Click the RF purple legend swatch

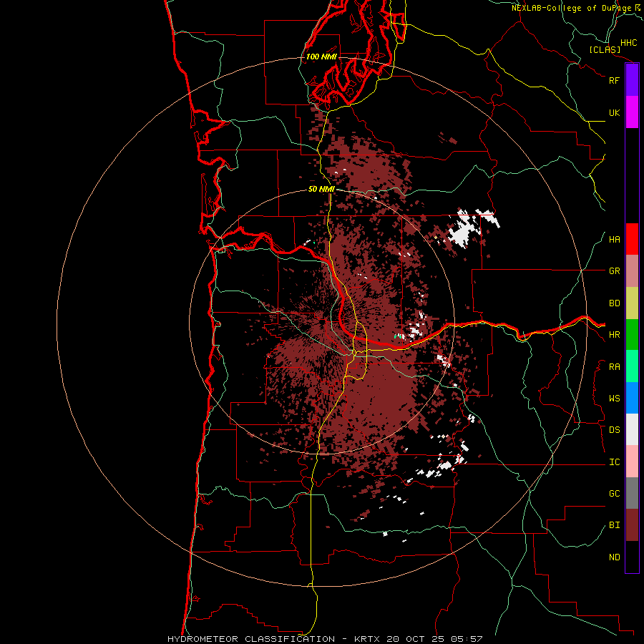[x=632, y=80]
